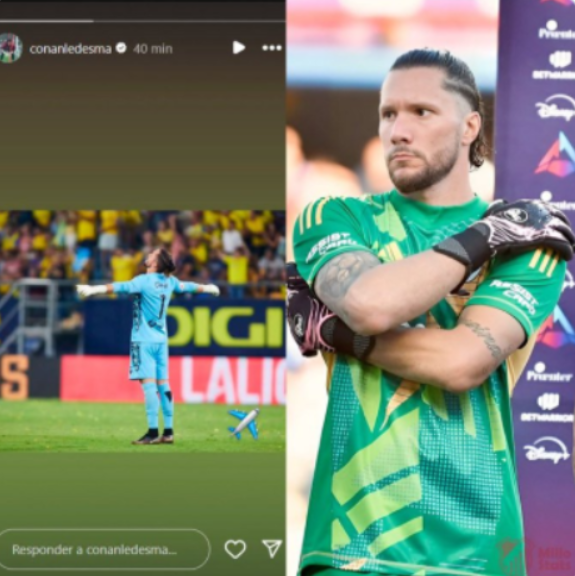Open conanledesma profile picture avatar
The image size is (575, 576).
(10, 48)
